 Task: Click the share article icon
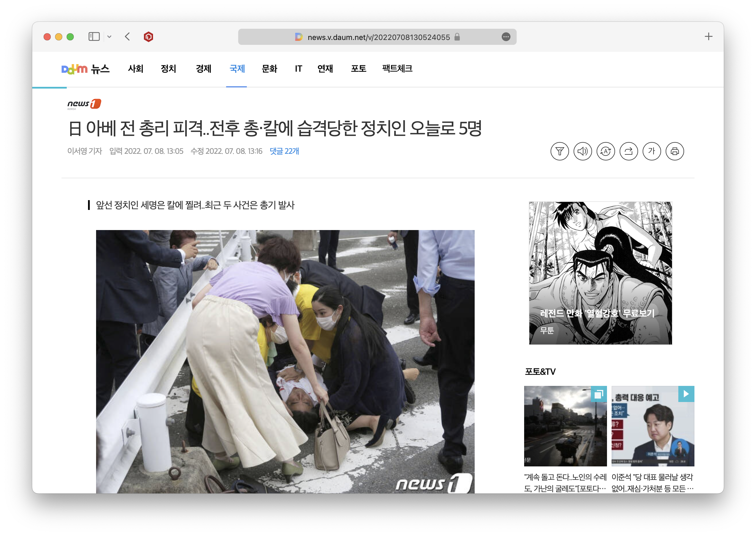point(629,151)
